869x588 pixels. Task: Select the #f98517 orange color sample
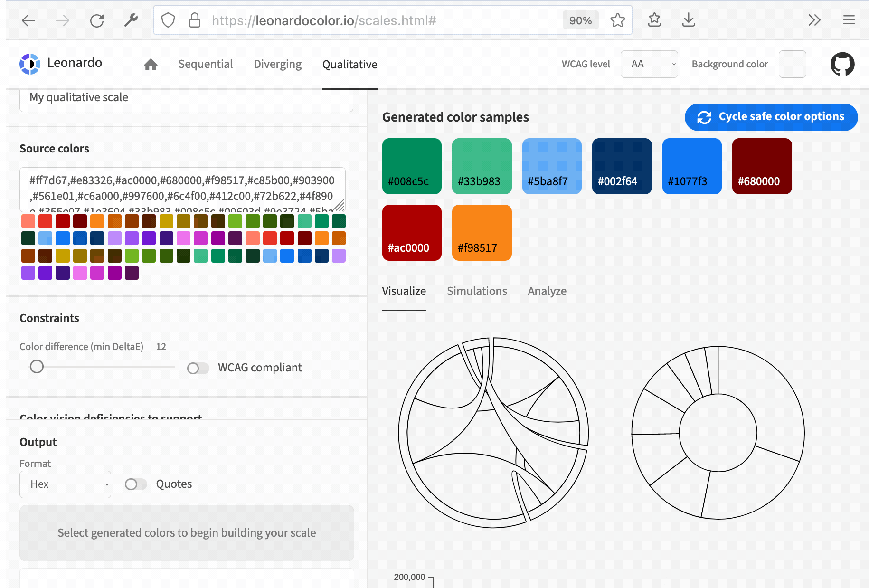point(482,233)
